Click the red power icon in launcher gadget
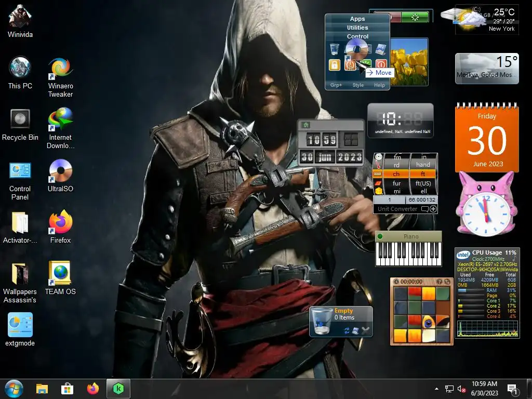 tap(381, 64)
